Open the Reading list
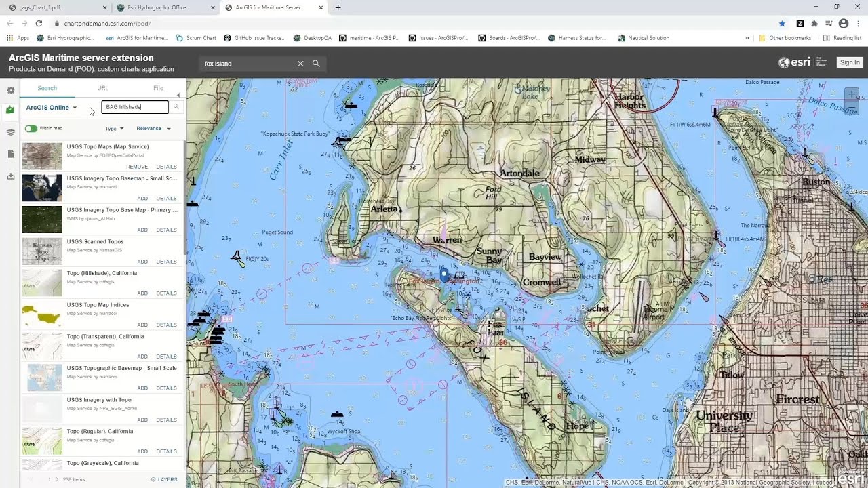Image resolution: width=868 pixels, height=488 pixels. pos(842,38)
